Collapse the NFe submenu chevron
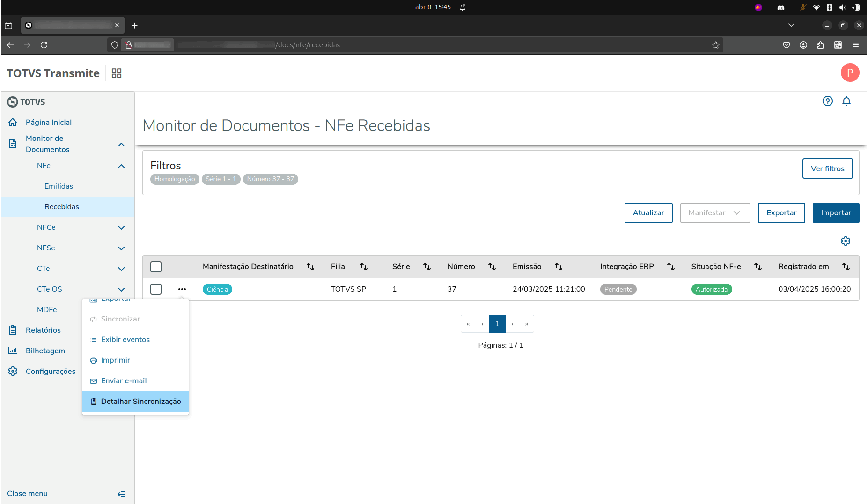Image resolution: width=868 pixels, height=504 pixels. point(121,166)
